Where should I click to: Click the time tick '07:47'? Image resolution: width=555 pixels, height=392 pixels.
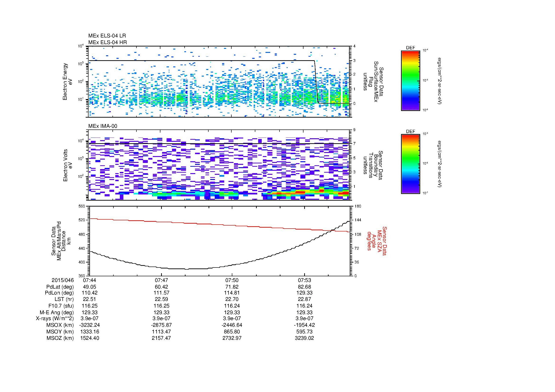click(x=161, y=280)
